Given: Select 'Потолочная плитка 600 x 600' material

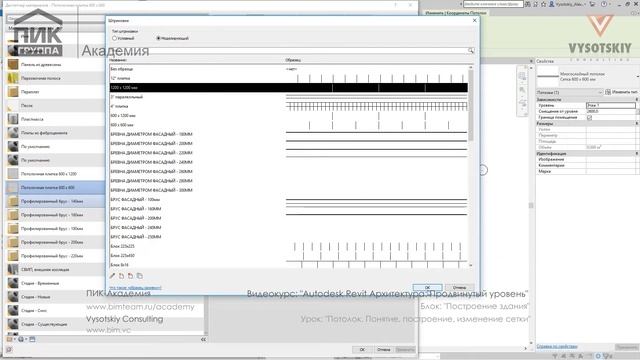Looking at the screenshot, I should click(x=56, y=188).
